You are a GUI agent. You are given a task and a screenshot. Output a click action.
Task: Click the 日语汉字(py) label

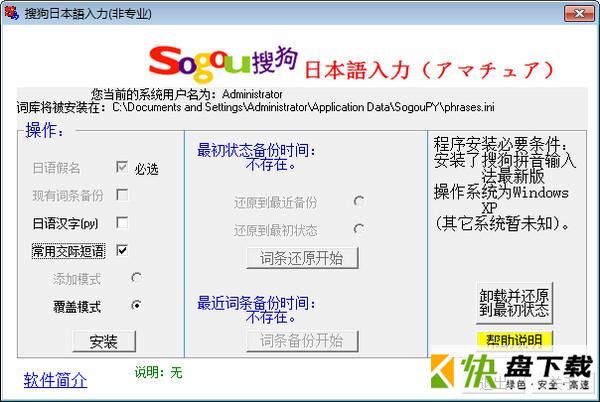[65, 223]
